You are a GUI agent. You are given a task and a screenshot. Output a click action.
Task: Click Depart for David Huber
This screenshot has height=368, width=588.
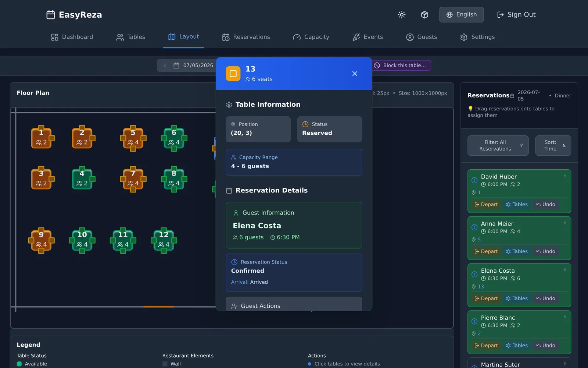[x=486, y=205]
